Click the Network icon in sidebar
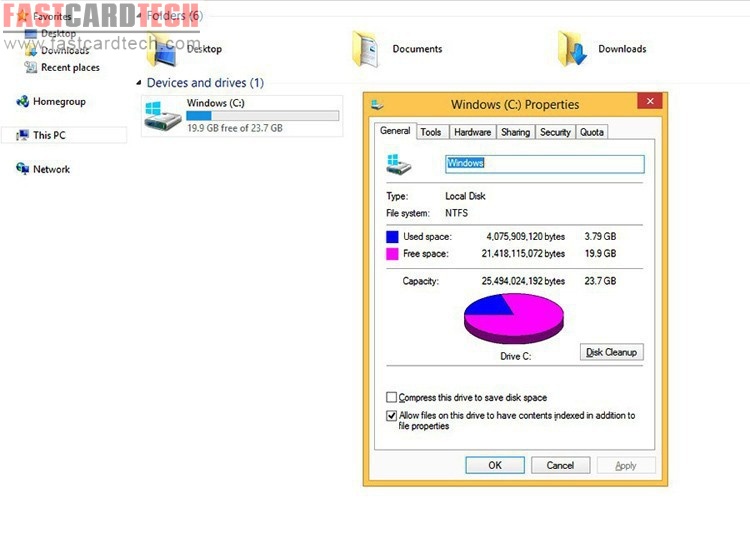Screen dimensions: 750x538 [x=22, y=169]
